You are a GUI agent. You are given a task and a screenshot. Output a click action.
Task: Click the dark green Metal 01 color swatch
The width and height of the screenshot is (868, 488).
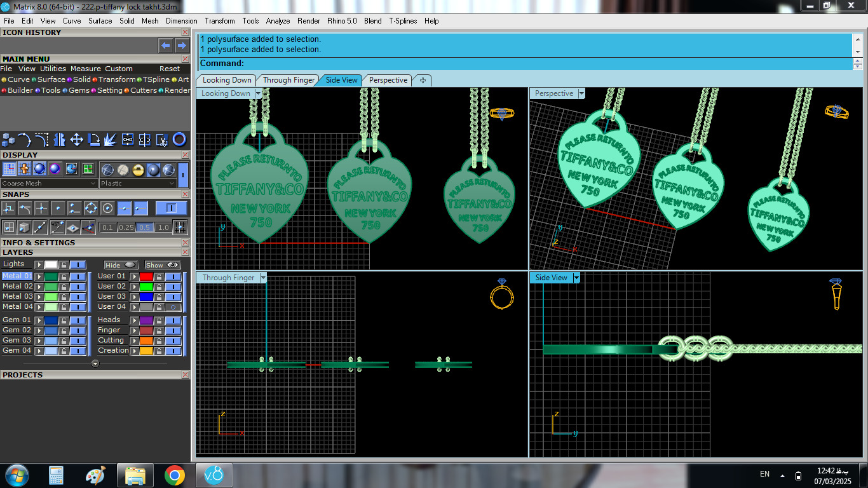pos(51,276)
